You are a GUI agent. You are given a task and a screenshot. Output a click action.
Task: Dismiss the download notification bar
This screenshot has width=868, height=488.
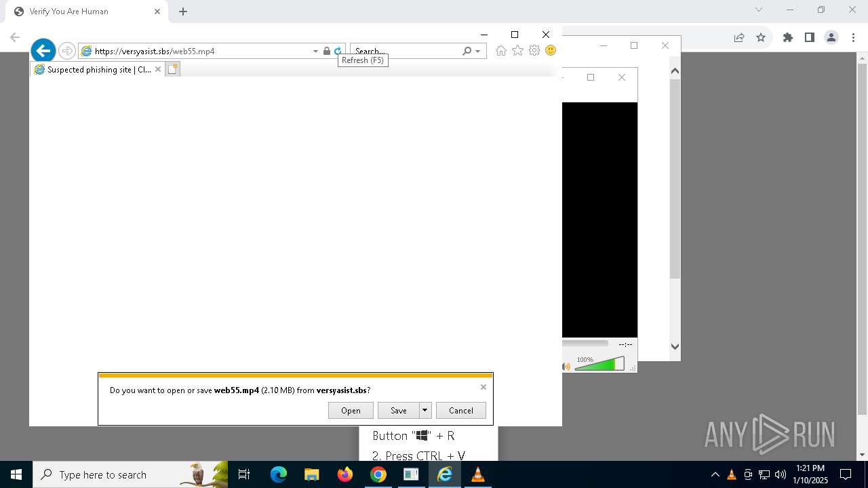483,387
